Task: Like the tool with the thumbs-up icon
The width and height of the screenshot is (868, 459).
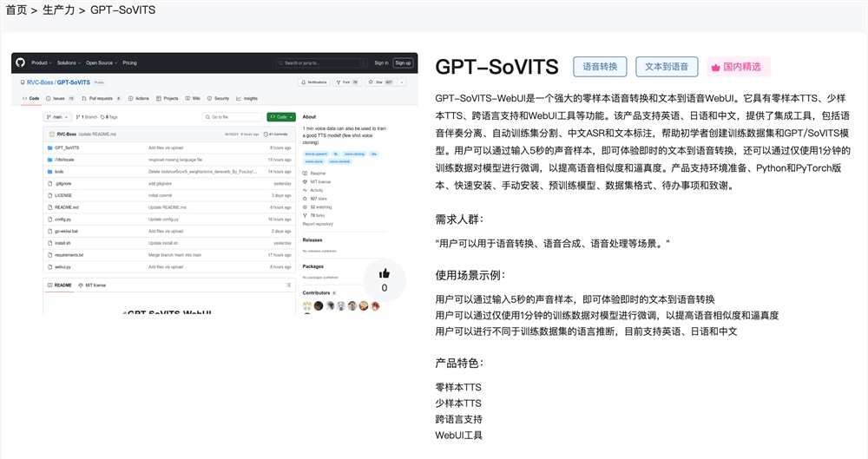Action: [x=385, y=280]
